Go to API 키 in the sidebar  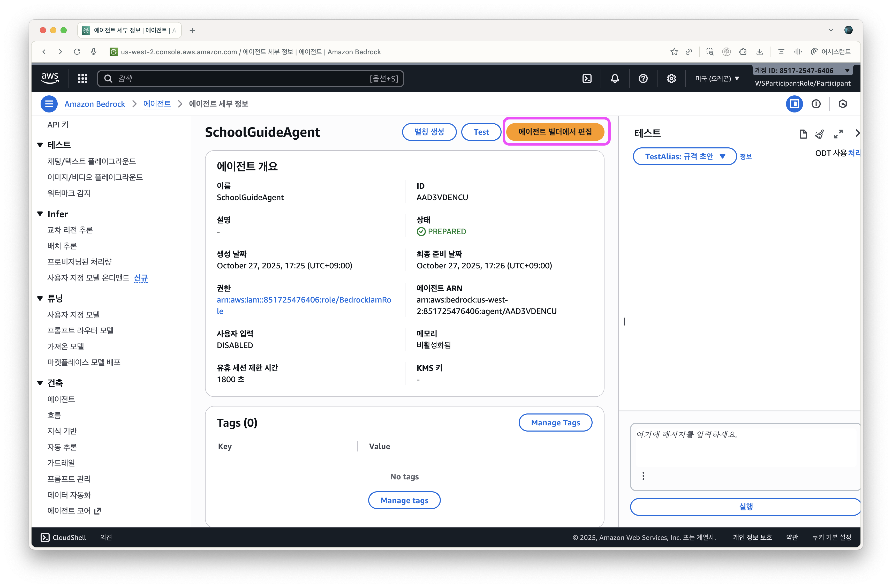pyautogui.click(x=58, y=124)
